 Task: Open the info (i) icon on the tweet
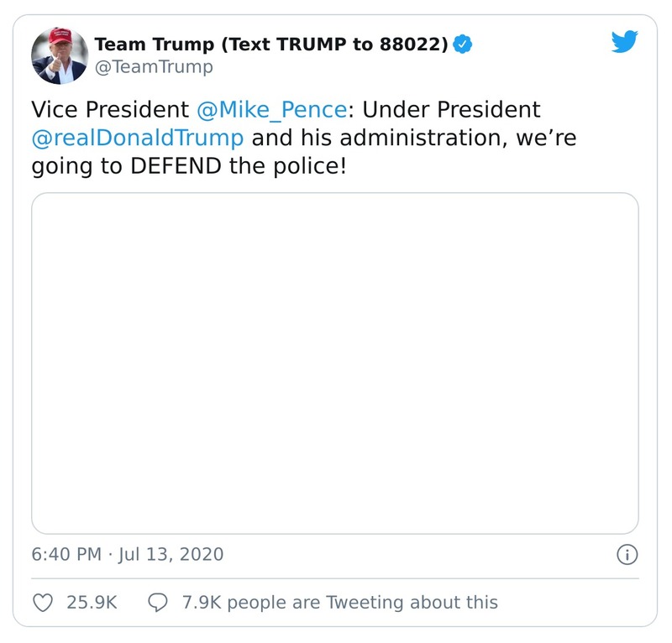pos(627,554)
